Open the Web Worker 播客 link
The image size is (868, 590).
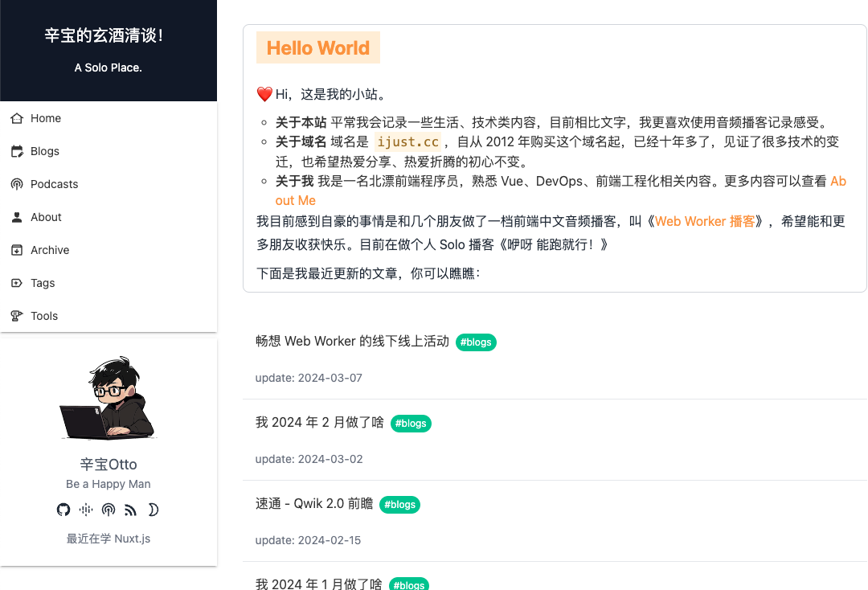[x=705, y=221]
